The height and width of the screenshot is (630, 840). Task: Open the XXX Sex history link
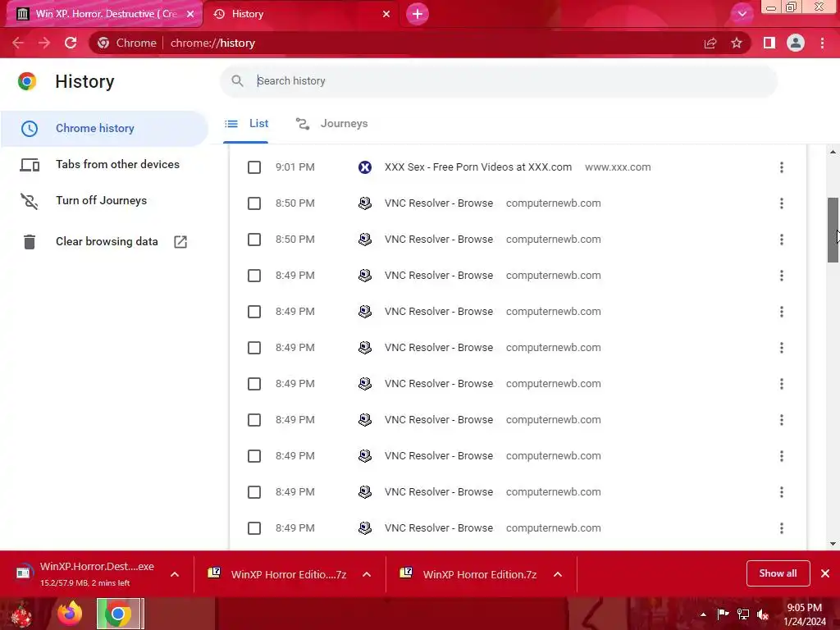(x=478, y=167)
